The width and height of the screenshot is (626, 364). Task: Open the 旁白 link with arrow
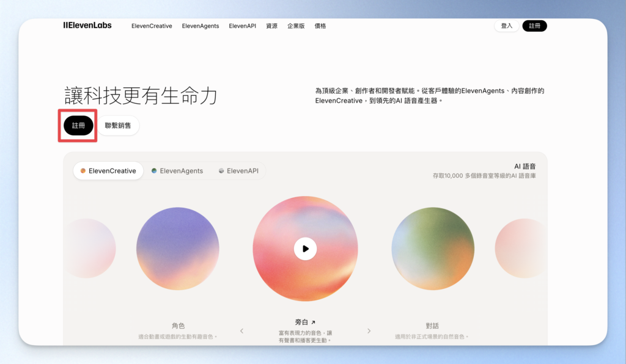click(306, 322)
